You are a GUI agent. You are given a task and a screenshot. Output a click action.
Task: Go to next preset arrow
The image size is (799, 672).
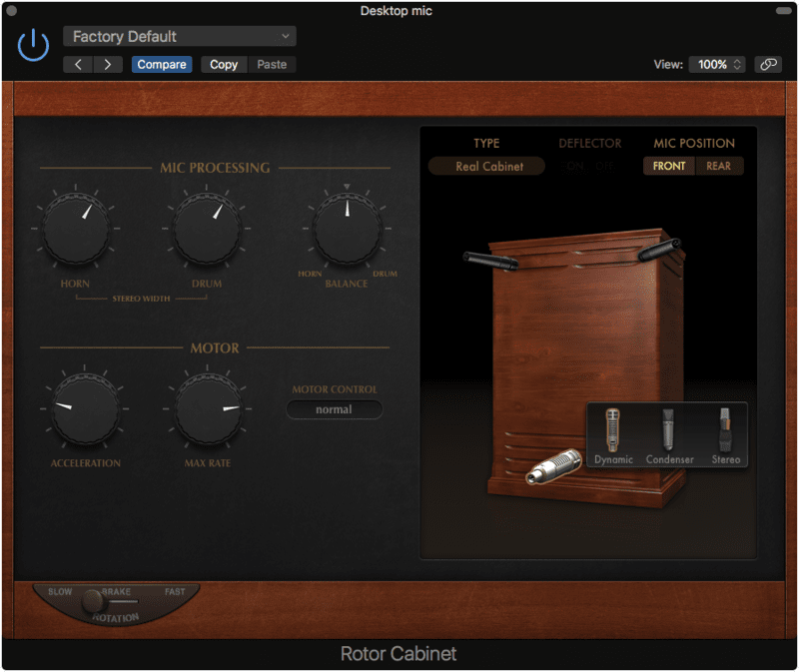tap(107, 64)
